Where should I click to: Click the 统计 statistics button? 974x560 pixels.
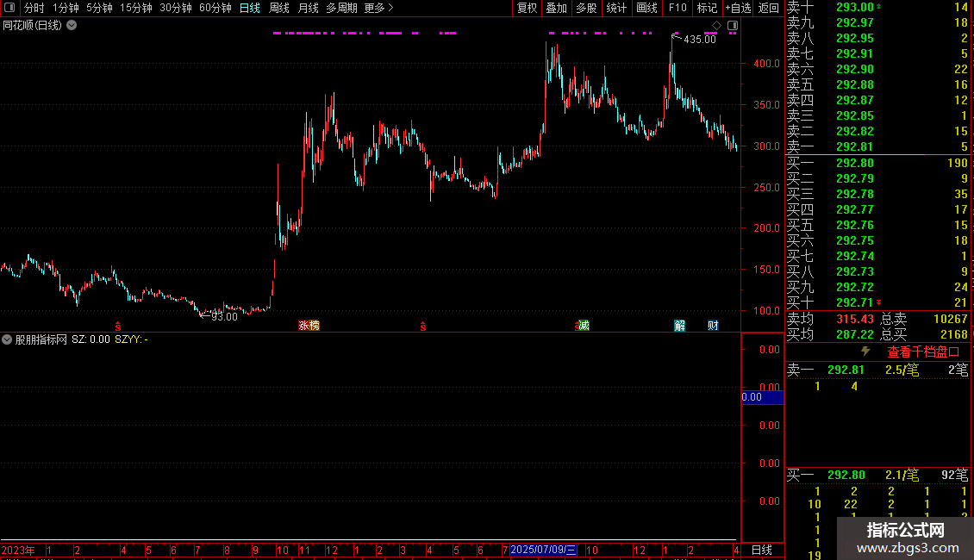coord(616,8)
